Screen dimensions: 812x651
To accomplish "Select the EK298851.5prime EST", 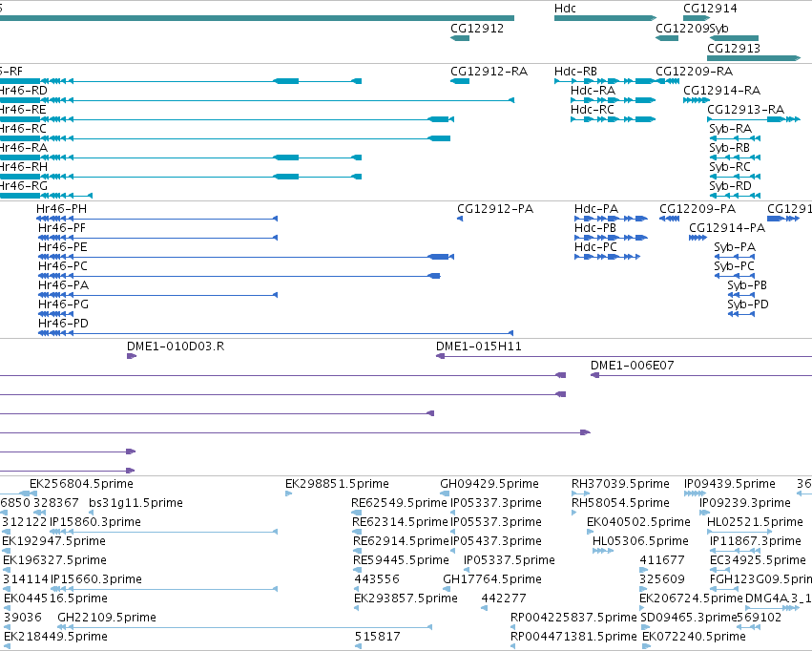I will [288, 493].
